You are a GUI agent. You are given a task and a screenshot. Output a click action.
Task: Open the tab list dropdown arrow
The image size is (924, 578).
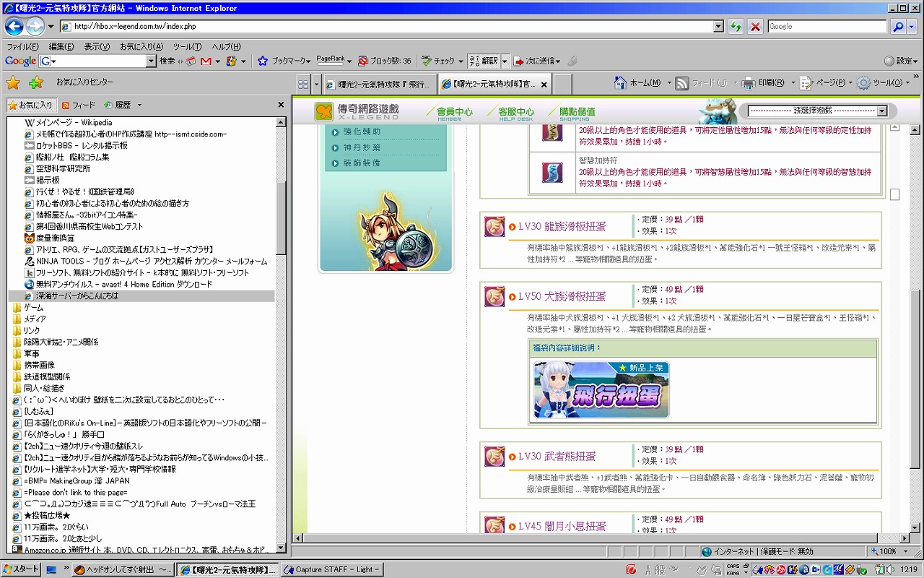(x=317, y=84)
